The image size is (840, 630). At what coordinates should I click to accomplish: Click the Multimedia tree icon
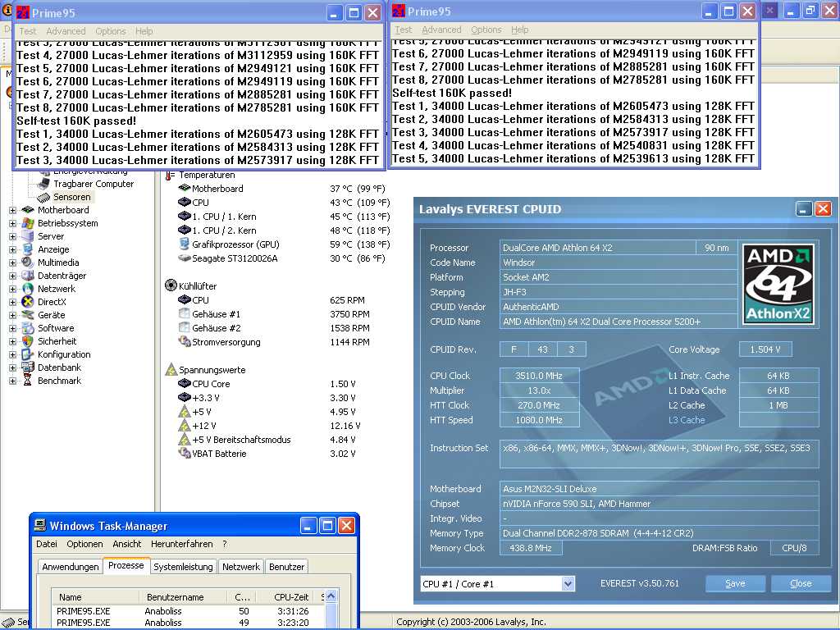(27, 262)
